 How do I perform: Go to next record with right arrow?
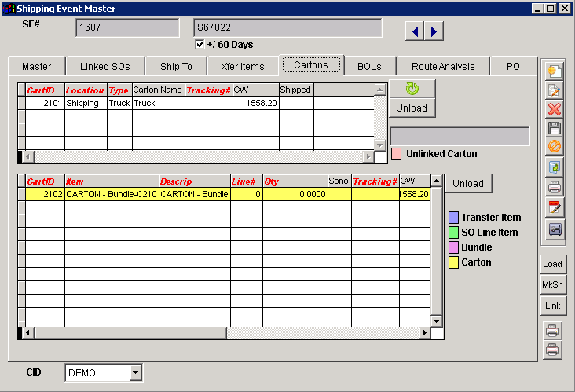(x=434, y=31)
